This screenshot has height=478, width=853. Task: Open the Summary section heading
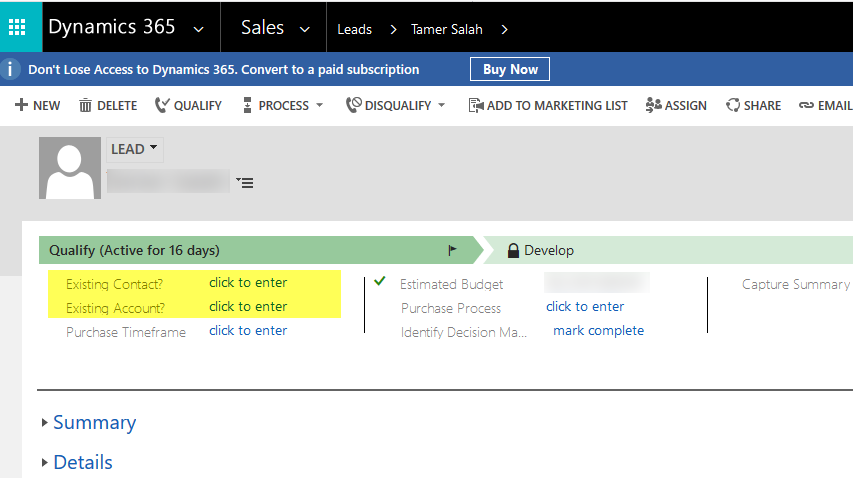tap(95, 423)
